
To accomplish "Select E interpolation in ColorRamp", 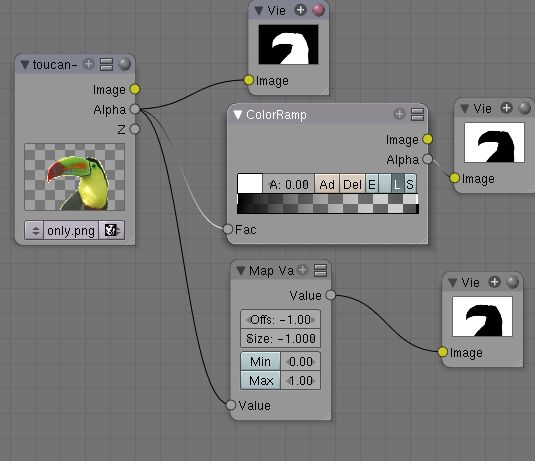I will (x=372, y=184).
